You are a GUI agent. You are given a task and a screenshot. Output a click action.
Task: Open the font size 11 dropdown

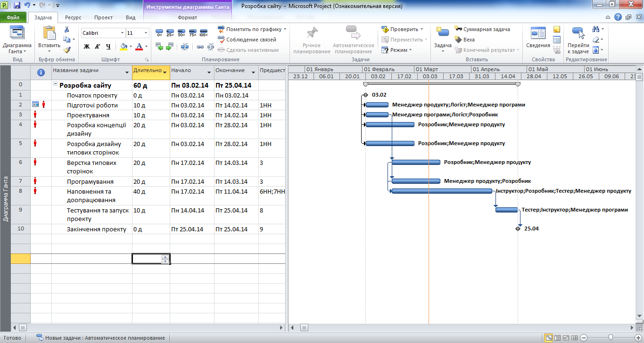pyautogui.click(x=146, y=33)
